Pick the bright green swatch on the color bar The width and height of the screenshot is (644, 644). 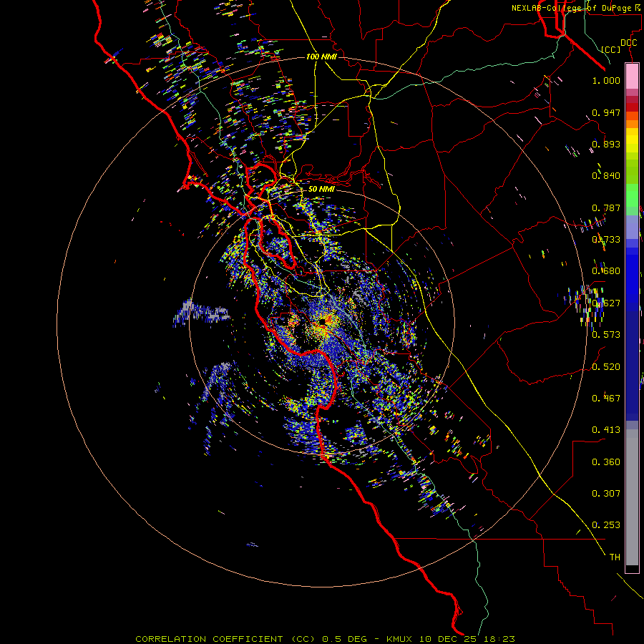coord(632,195)
